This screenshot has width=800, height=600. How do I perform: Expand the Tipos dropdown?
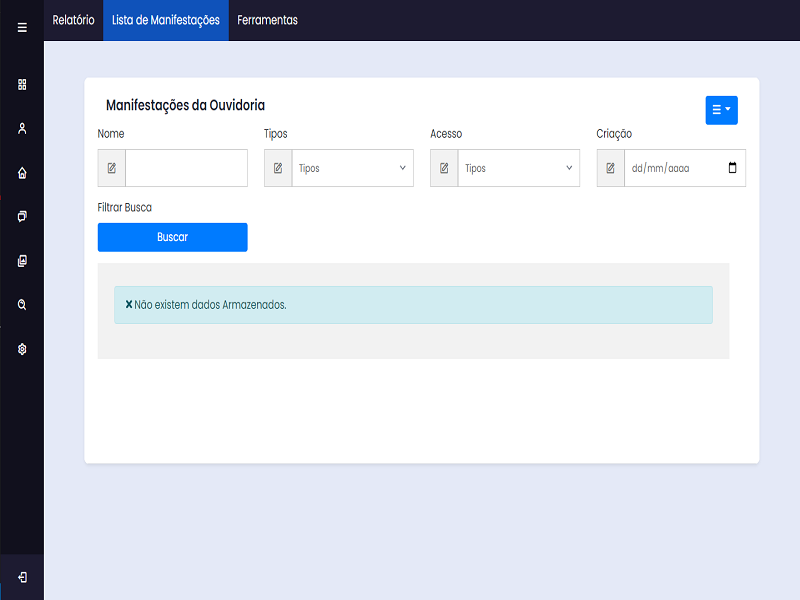point(352,168)
